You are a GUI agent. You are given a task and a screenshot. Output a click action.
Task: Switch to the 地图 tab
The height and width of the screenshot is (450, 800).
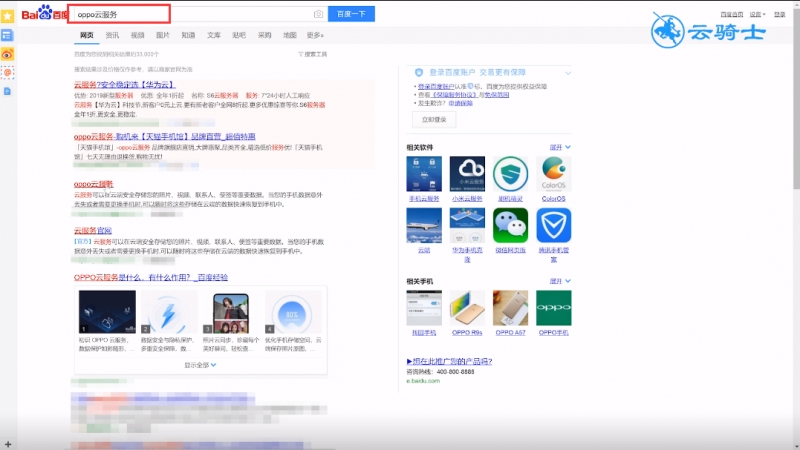pos(290,35)
